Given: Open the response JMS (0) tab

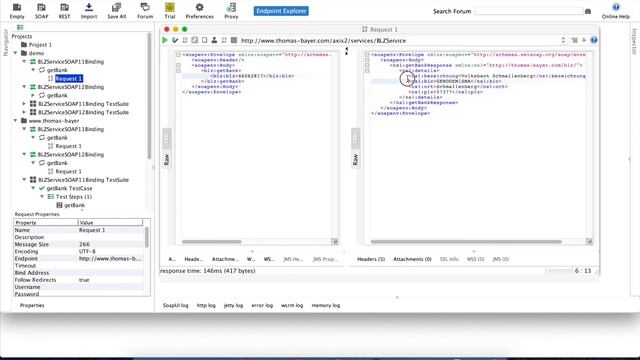Looking at the screenshot, I should [x=500, y=259].
